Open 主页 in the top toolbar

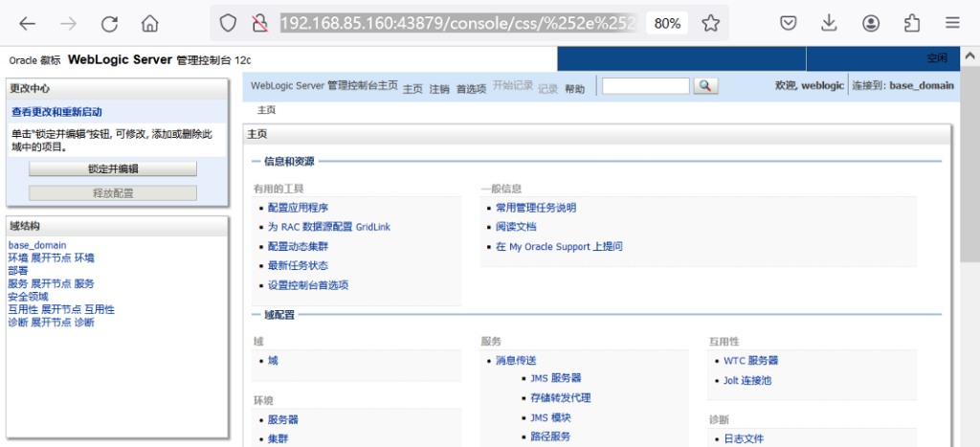click(412, 89)
